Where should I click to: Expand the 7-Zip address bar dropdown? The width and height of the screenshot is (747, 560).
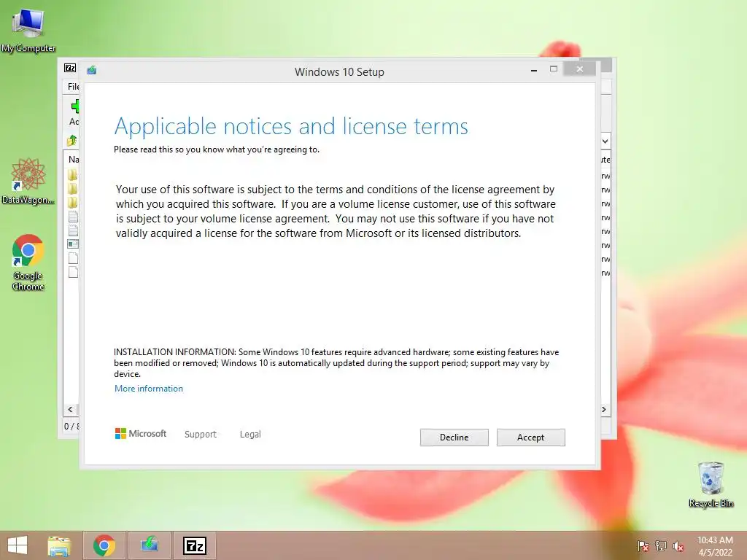tap(605, 141)
